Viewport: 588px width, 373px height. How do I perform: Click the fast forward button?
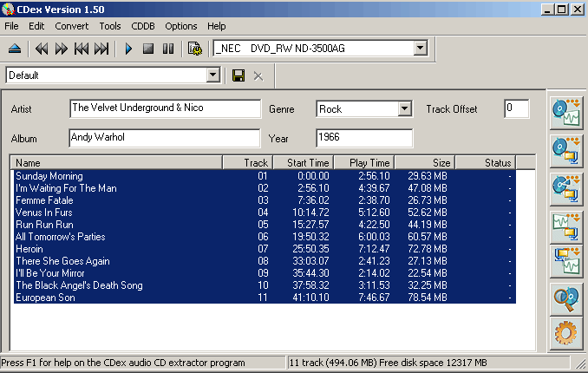[61, 49]
